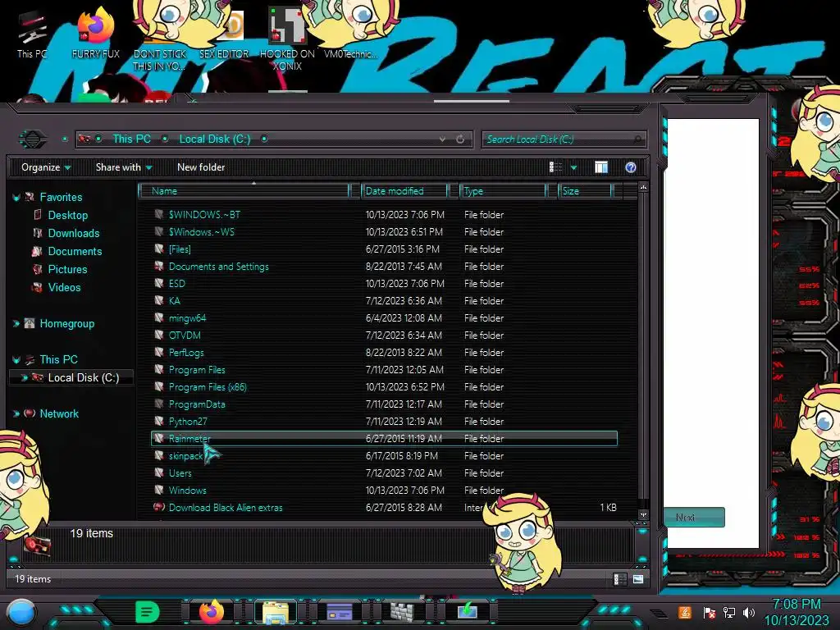Switch to large icons view in status bar
The image size is (840, 630).
point(638,579)
